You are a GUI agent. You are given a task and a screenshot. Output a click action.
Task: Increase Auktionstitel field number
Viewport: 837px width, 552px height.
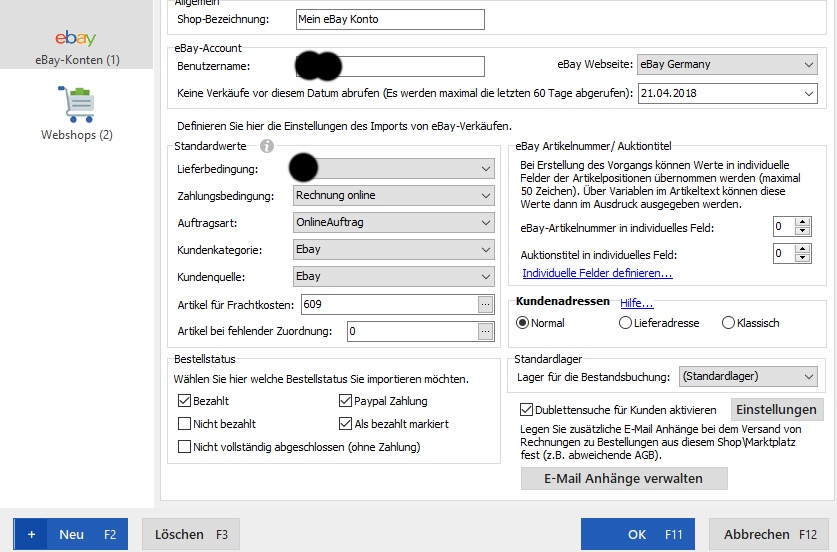tap(802, 249)
